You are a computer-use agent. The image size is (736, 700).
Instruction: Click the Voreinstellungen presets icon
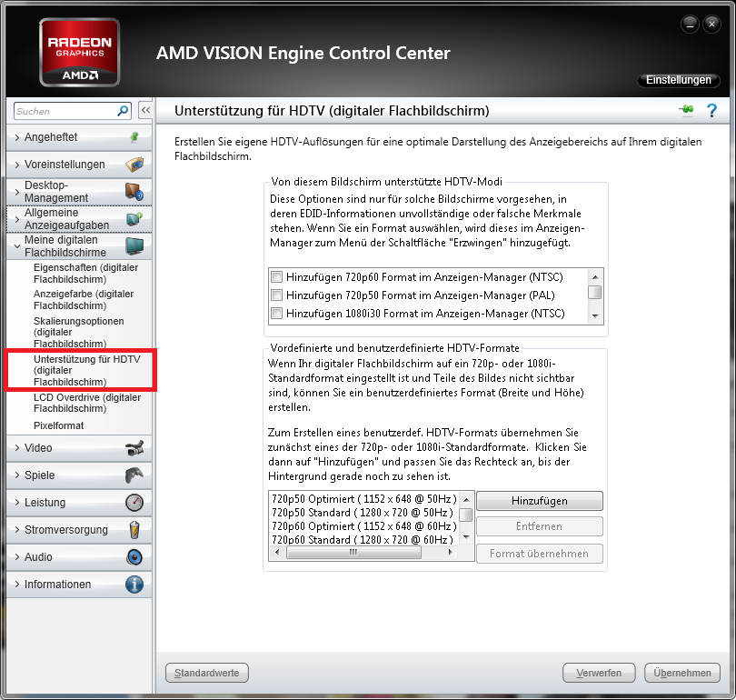134,165
